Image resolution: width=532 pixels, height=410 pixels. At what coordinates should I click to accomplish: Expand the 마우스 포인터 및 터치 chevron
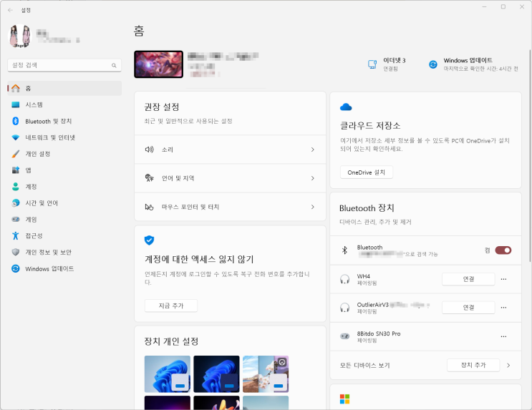coord(312,207)
